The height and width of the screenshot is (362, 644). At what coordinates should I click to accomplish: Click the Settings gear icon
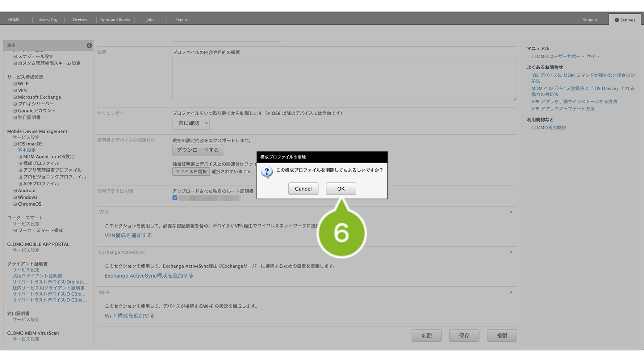pos(616,20)
